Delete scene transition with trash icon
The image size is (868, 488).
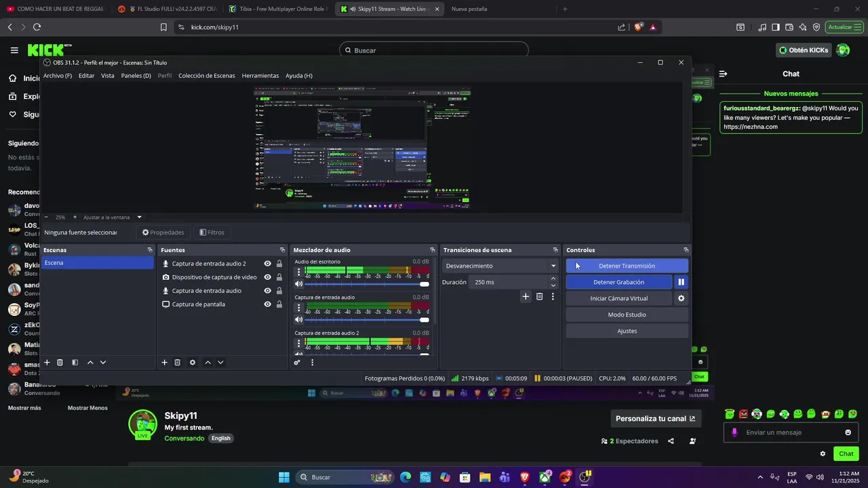click(x=540, y=296)
